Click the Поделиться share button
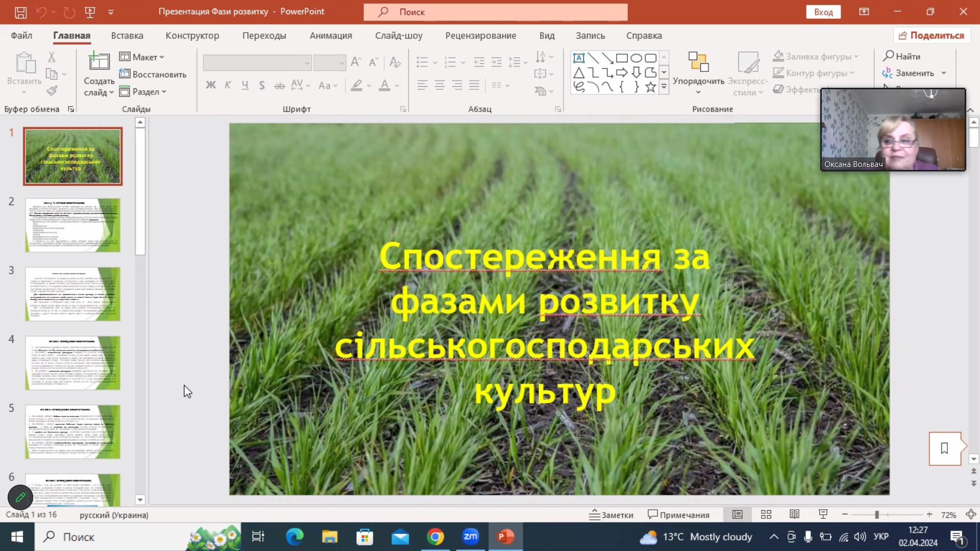This screenshot has height=551, width=980. 932,36
